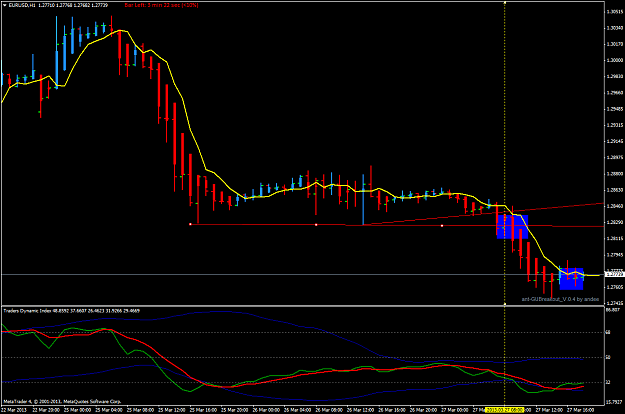Click the ant-GUBreakout_V.0.4 by andee label
625x414 pixels.
tap(560, 299)
